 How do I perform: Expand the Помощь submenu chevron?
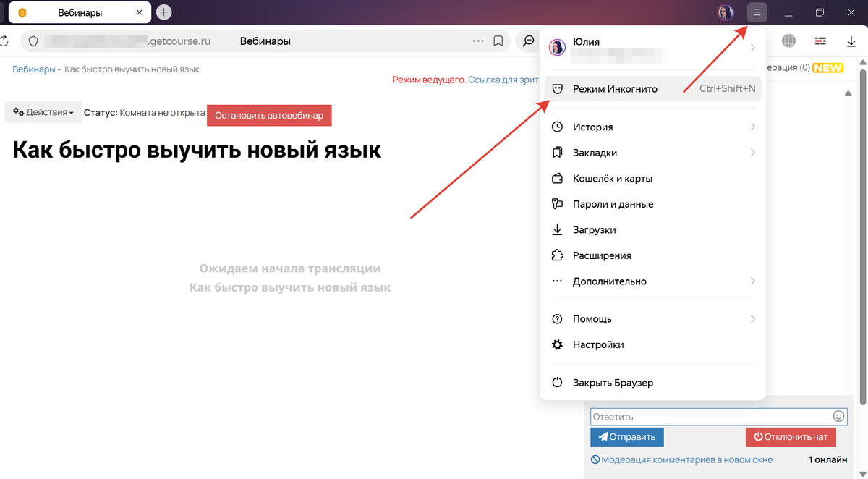(752, 318)
